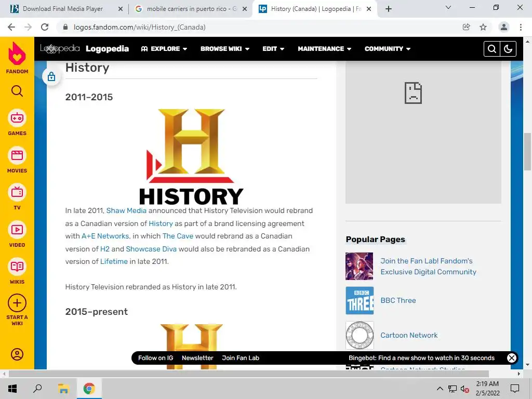Expand the Community dropdown menu
Viewport: 532px width, 399px height.
[x=388, y=49]
